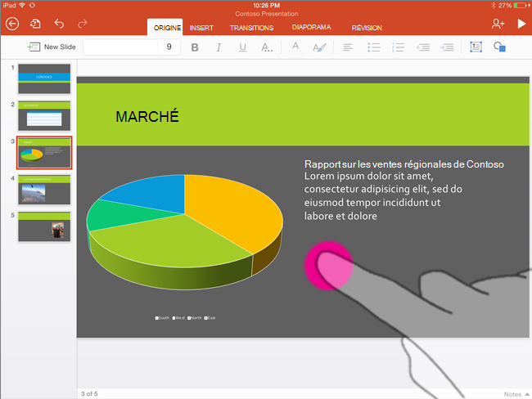532x399 pixels.
Task: Open more text formatting options
Action: 267,47
